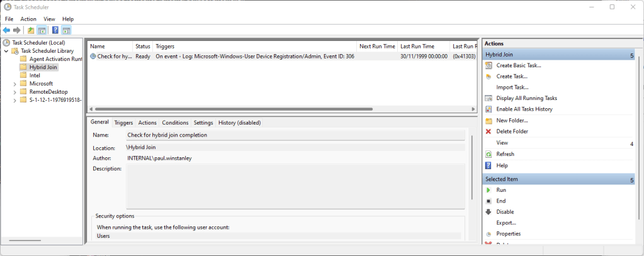
Task: Click the Disable down-arrow icon
Action: click(x=489, y=212)
